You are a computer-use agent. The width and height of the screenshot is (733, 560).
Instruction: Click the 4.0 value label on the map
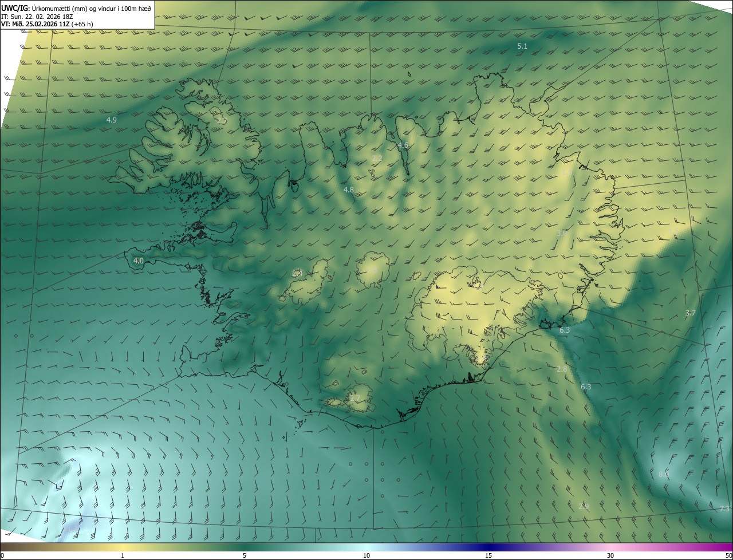138,261
